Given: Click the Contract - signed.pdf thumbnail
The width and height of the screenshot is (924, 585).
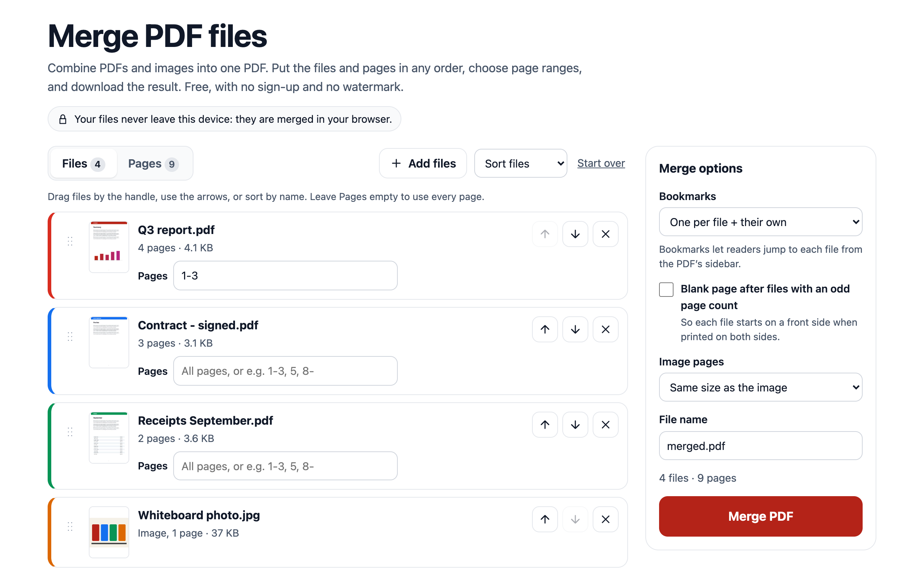Looking at the screenshot, I should 109,342.
